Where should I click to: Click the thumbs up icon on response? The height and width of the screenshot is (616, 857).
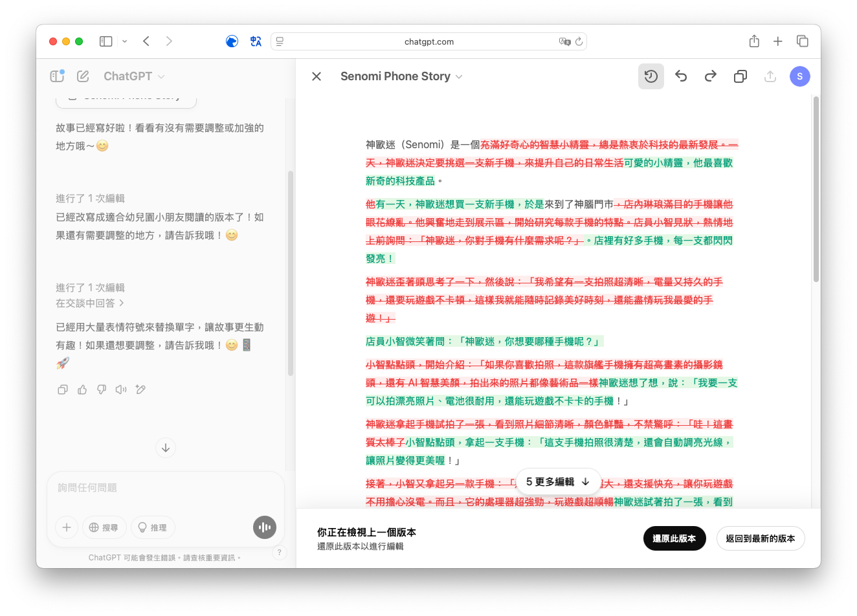(82, 390)
